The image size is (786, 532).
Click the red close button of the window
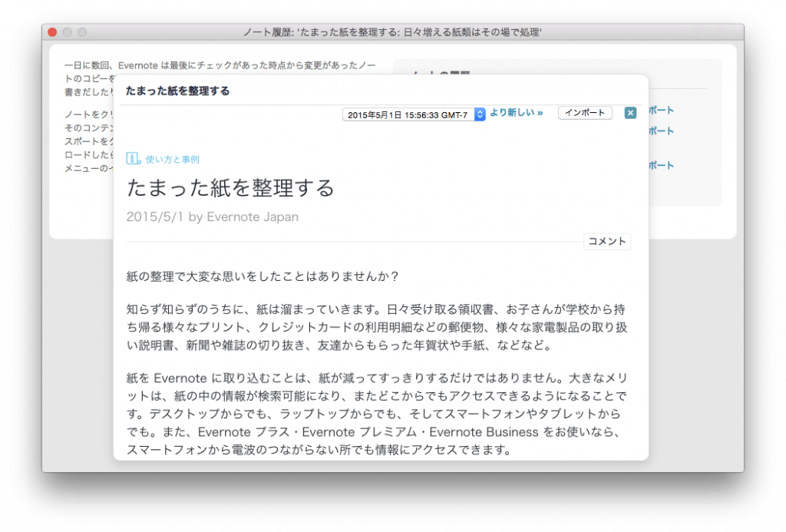coord(53,32)
